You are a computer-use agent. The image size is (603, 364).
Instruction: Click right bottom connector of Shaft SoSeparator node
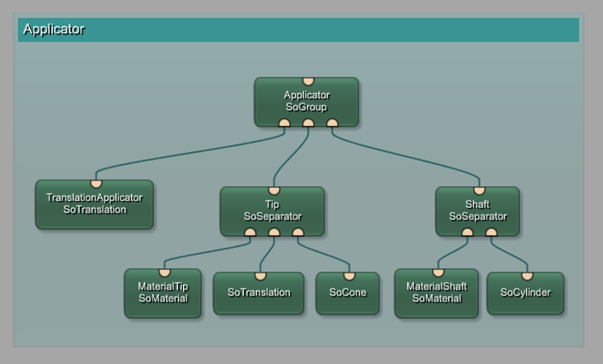click(491, 232)
